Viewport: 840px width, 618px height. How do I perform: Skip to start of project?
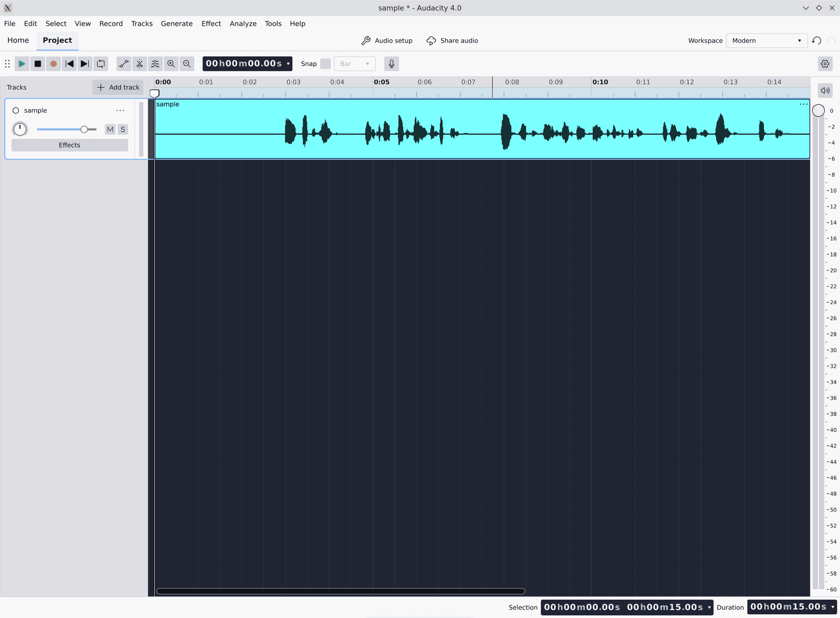point(69,64)
